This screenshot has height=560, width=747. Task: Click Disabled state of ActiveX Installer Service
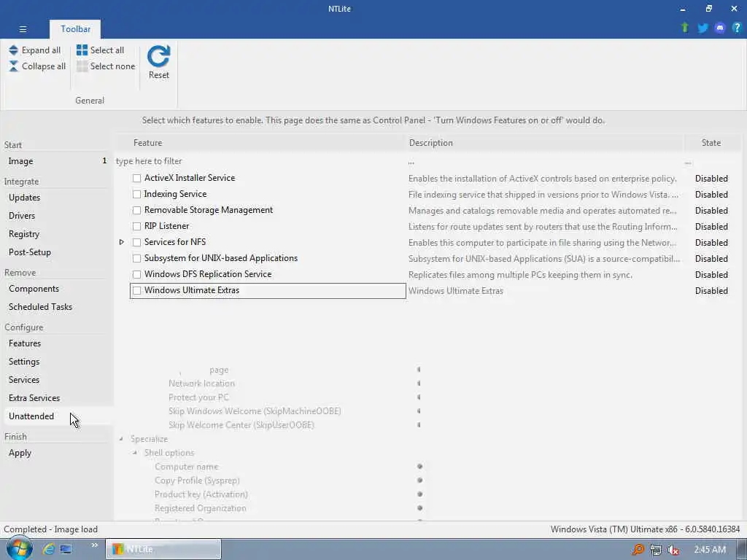click(x=711, y=179)
